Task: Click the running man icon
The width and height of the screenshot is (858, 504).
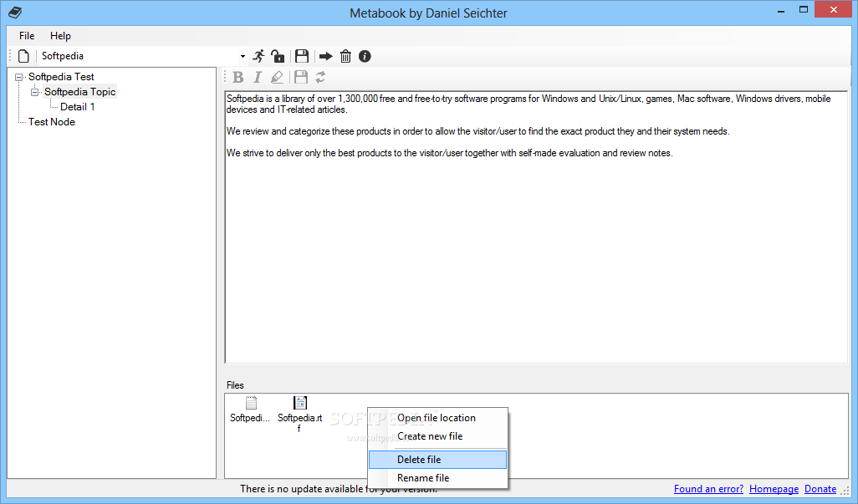Action: coord(259,56)
